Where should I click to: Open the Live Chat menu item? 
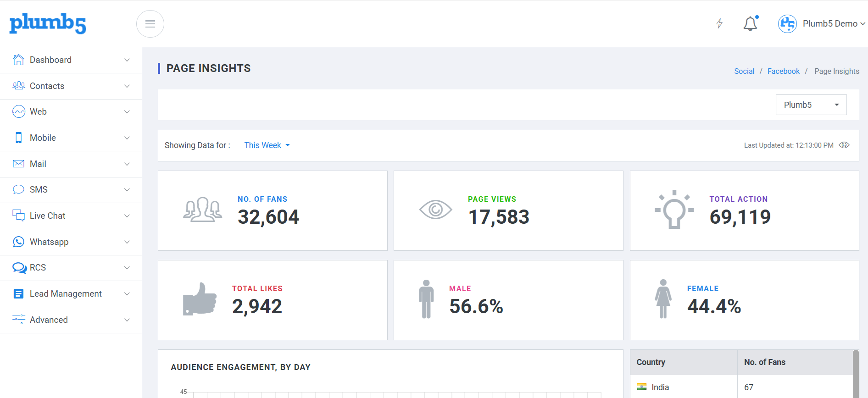(x=71, y=216)
